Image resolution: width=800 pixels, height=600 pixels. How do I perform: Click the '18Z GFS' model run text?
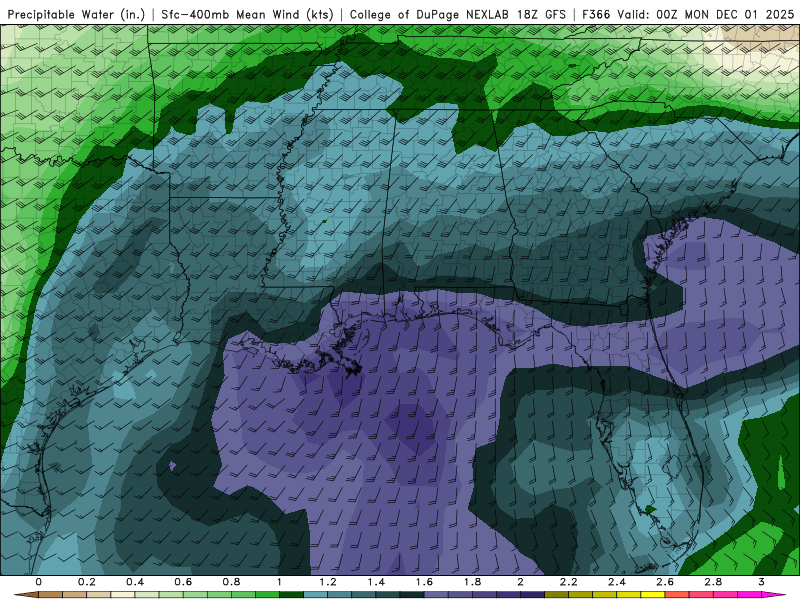tap(541, 15)
